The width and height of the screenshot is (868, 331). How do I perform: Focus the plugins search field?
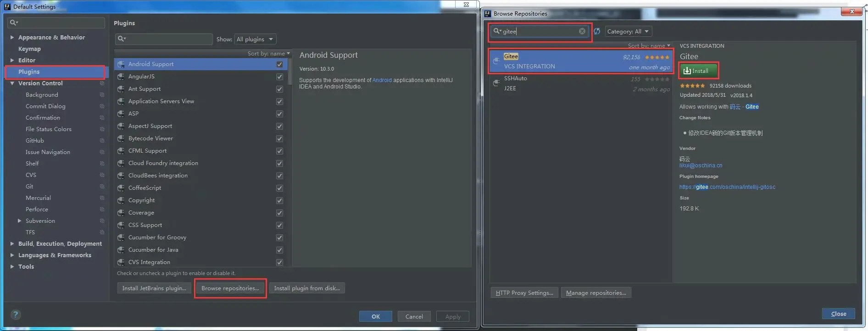coord(164,39)
